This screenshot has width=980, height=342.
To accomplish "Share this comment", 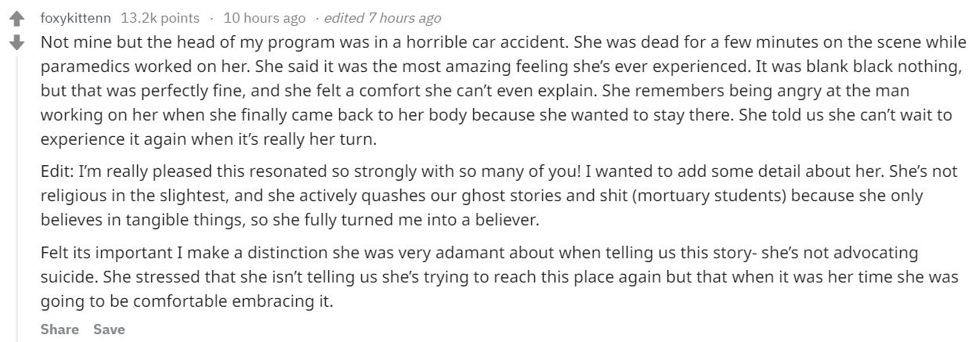I will [x=60, y=329].
